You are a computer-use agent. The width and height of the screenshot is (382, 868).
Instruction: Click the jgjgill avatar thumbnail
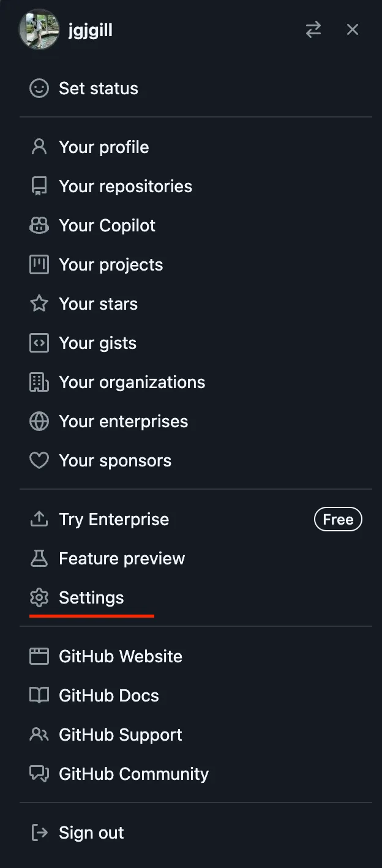[39, 29]
